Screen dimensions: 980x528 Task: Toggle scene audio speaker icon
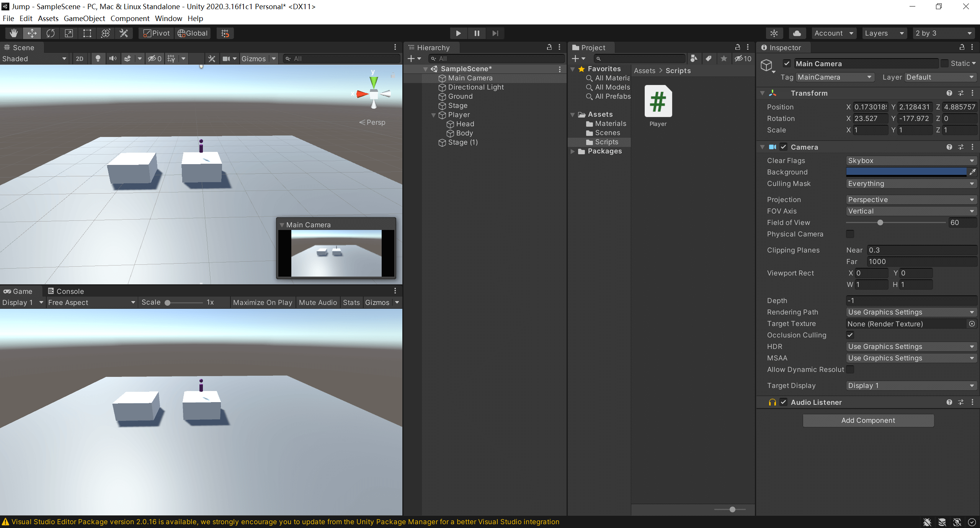tap(113, 59)
